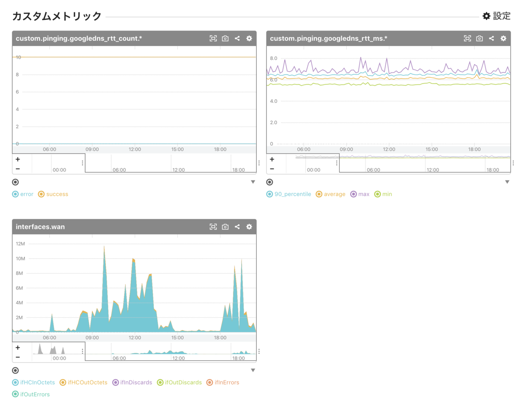Toggle the error series legend
The width and height of the screenshot is (532, 404).
point(23,194)
